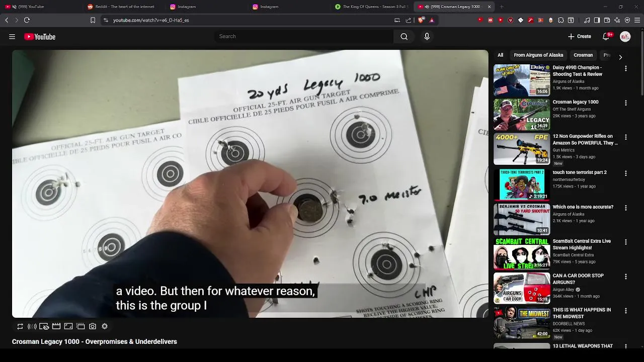Open the touch tone terrorist thumbnail

522,185
